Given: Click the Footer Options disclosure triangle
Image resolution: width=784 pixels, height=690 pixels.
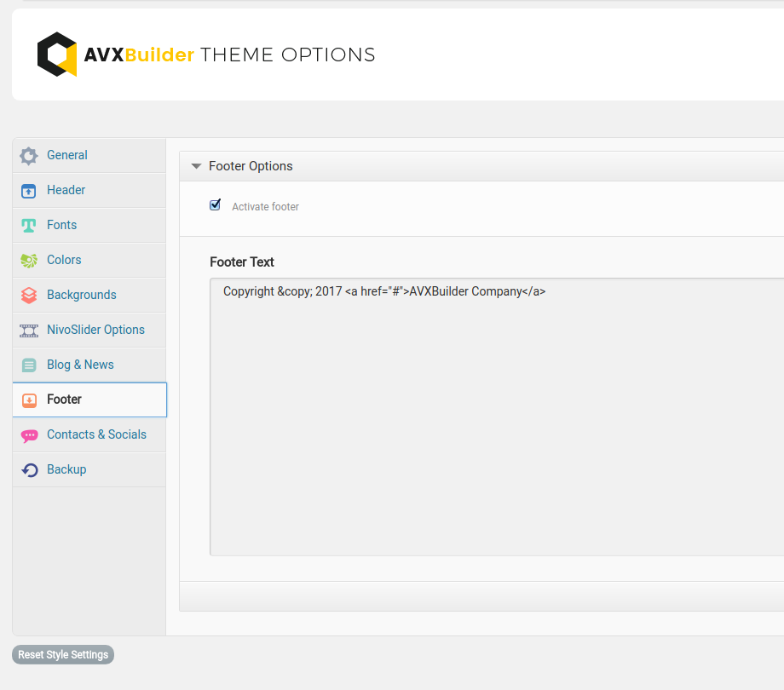Looking at the screenshot, I should point(196,166).
